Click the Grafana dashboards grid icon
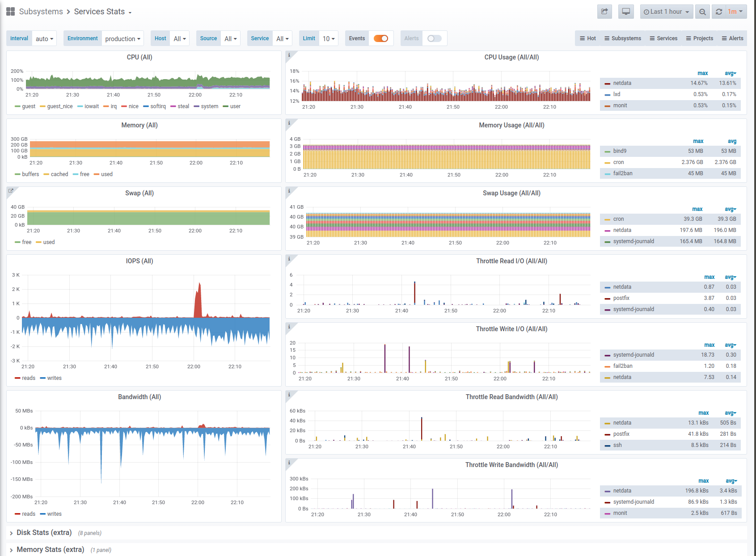Viewport: 756px width, 556px height. click(x=11, y=12)
